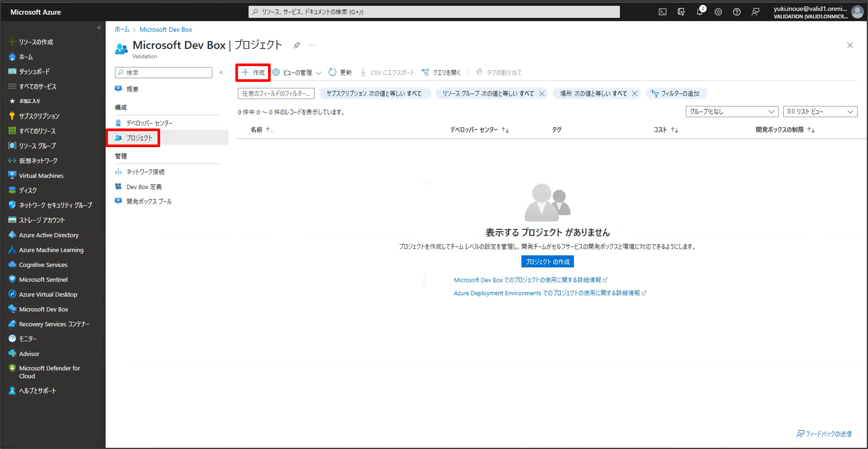Collapse the Azure portal left sidebar
868x449 pixels.
(x=99, y=28)
